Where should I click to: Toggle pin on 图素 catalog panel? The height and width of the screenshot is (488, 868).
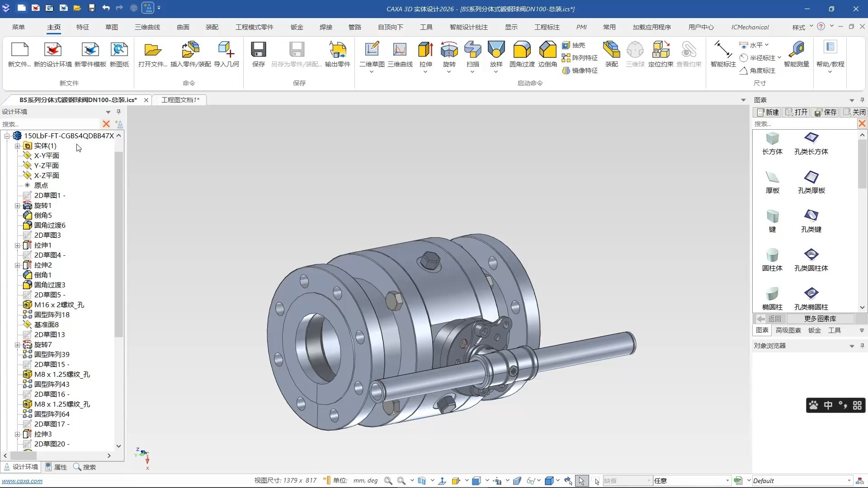pos(862,100)
